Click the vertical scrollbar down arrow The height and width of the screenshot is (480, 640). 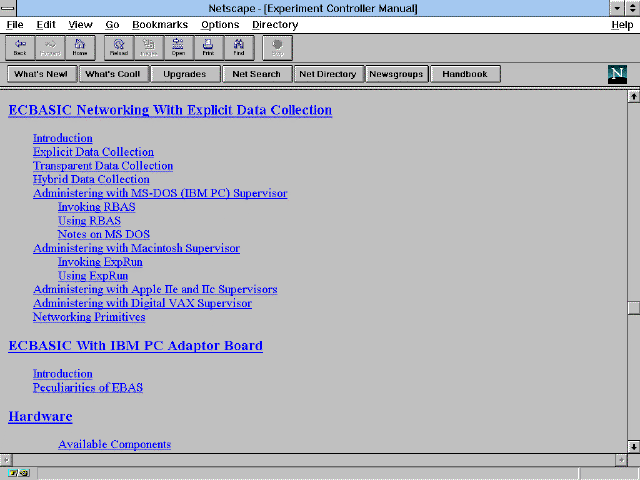click(x=633, y=446)
